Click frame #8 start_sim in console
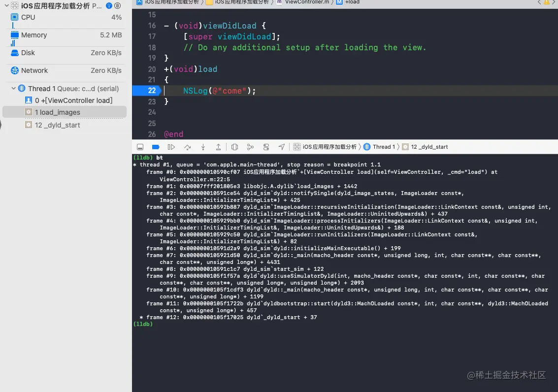This screenshot has height=392, width=558. (235, 269)
